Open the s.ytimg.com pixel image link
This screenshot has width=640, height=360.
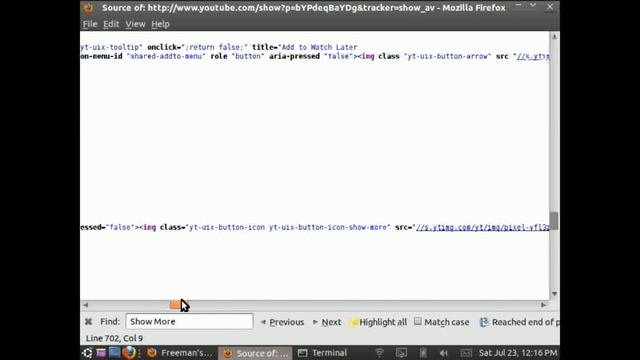coord(483,227)
